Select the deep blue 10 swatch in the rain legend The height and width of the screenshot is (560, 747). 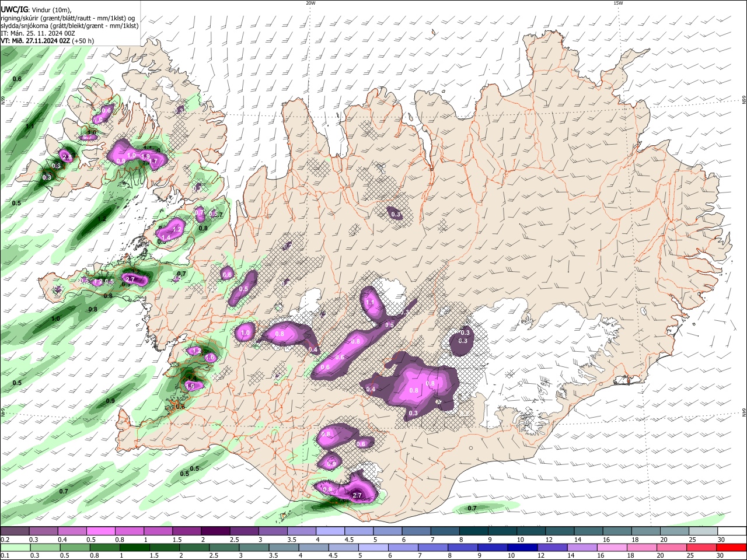click(522, 547)
